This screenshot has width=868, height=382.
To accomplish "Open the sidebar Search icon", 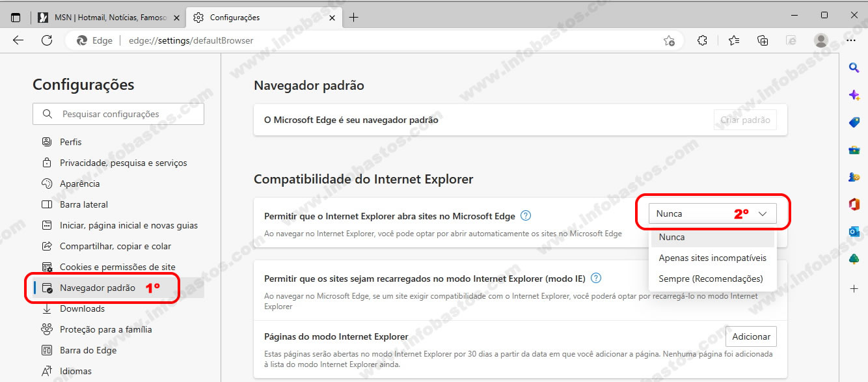I will [854, 68].
